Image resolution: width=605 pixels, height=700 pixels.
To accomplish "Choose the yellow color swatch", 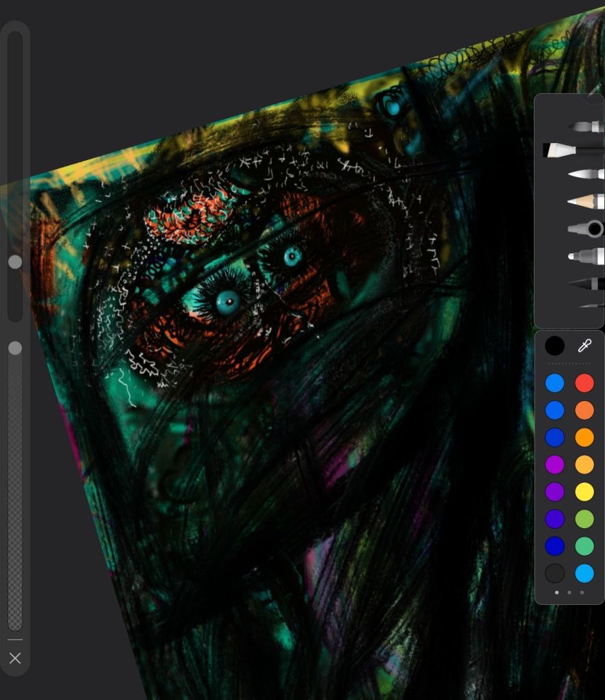I will click(x=584, y=491).
